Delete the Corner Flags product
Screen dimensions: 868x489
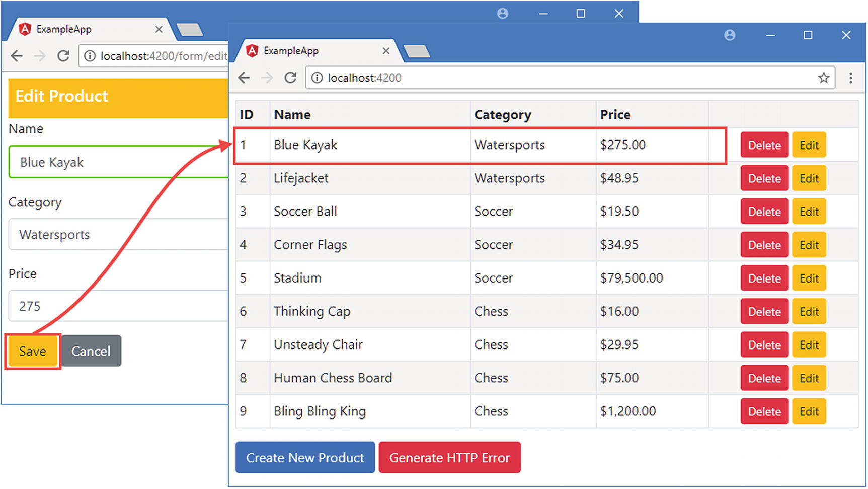764,245
